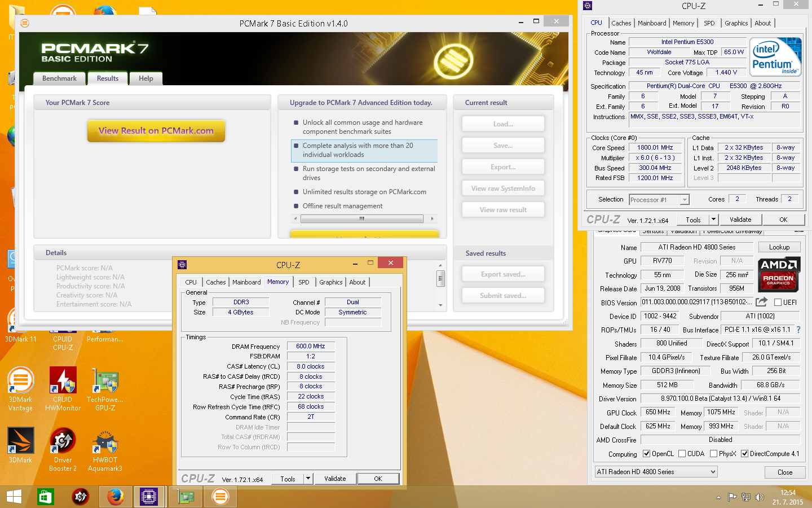Click the Core Speed value 1800.01 MHz
812x508 pixels.
[655, 147]
